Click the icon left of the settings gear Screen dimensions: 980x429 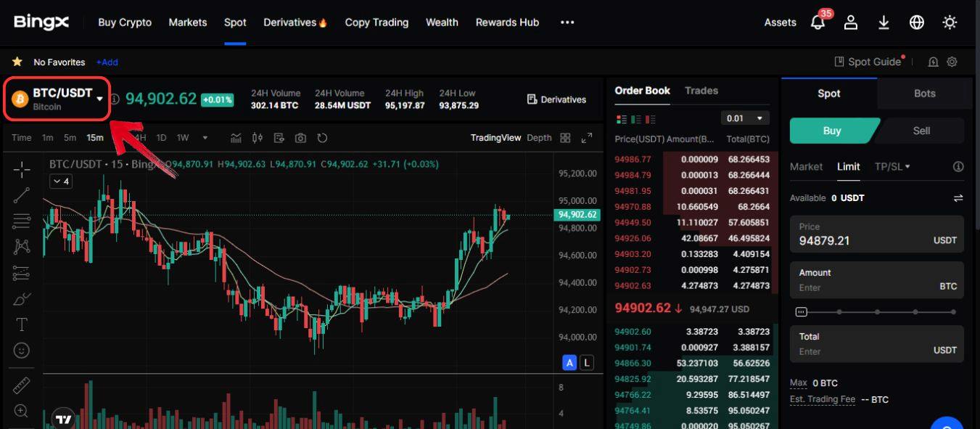(x=933, y=62)
